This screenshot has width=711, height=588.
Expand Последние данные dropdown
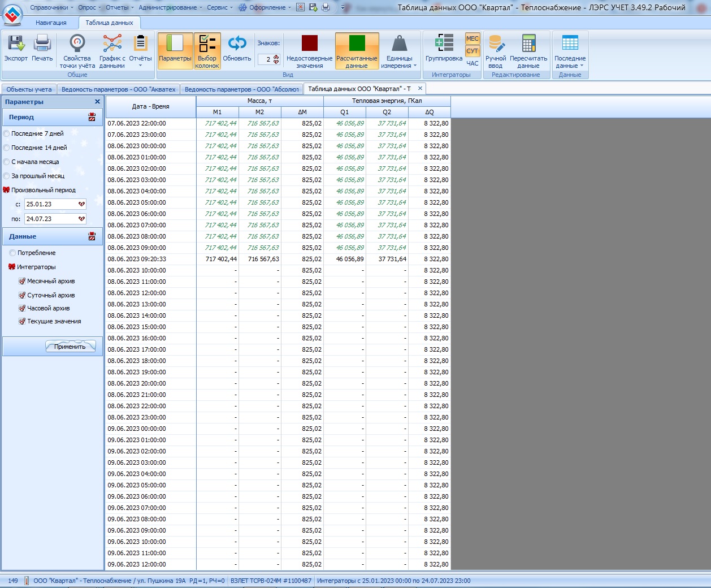click(x=570, y=50)
